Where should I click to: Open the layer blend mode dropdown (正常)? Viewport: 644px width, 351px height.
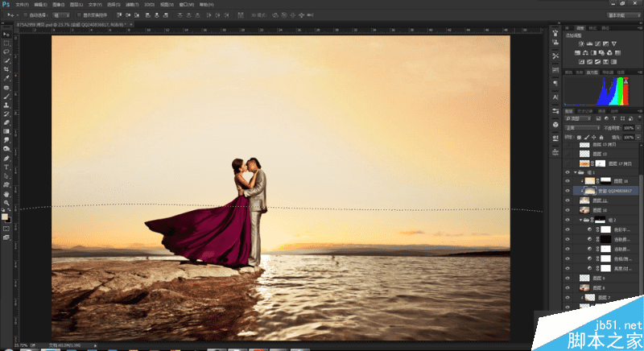pyautogui.click(x=584, y=127)
